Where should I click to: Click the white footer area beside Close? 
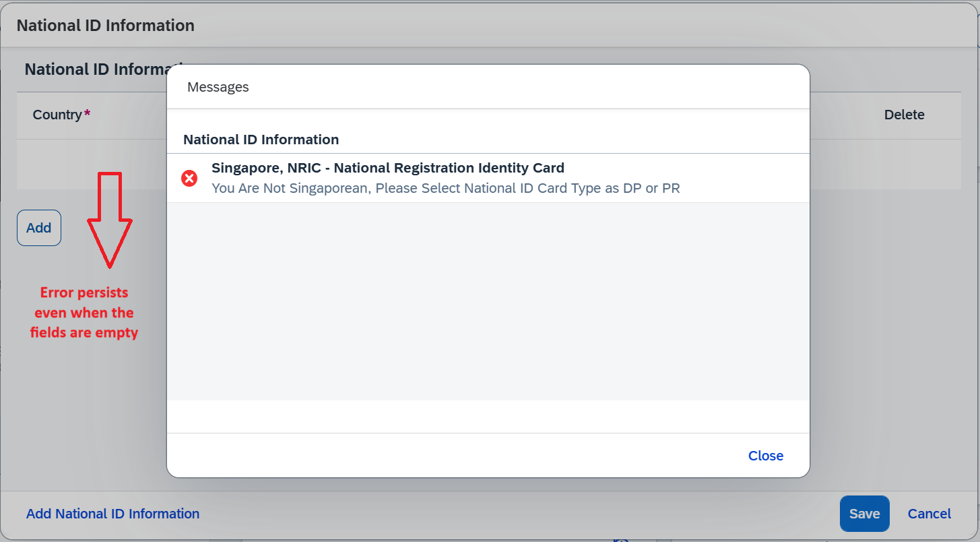click(451, 456)
